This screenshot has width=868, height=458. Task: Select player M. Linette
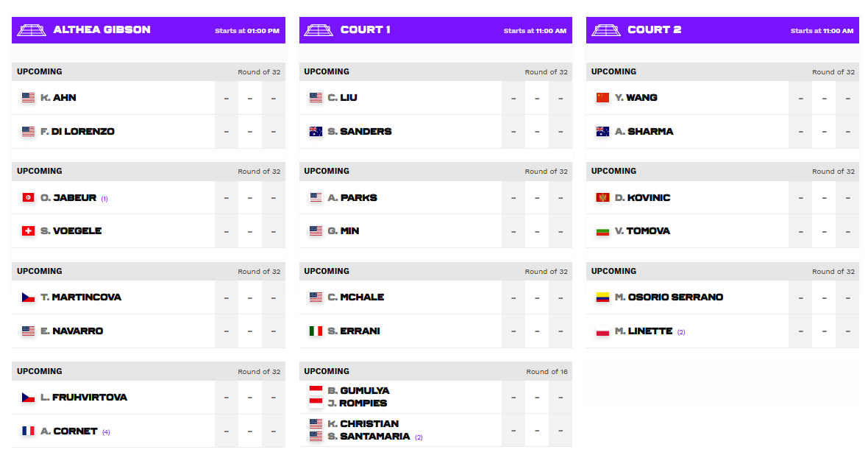644,331
